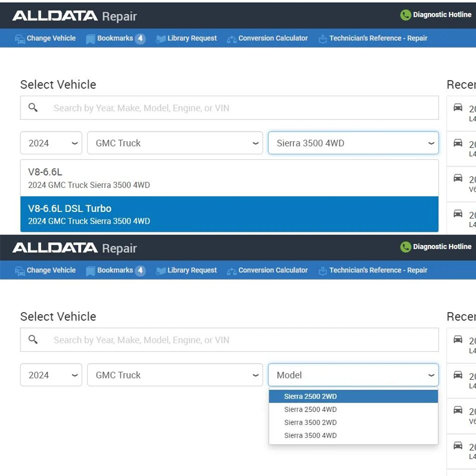Click the car icon beside the V6 recent vehicle, lower screenshot
The height and width of the screenshot is (476, 476).
pos(458,410)
